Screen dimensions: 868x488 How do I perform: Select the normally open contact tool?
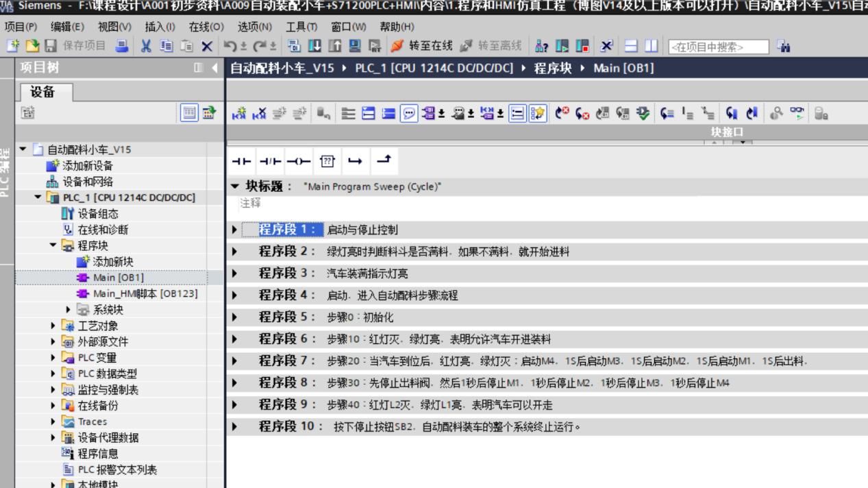pyautogui.click(x=242, y=160)
